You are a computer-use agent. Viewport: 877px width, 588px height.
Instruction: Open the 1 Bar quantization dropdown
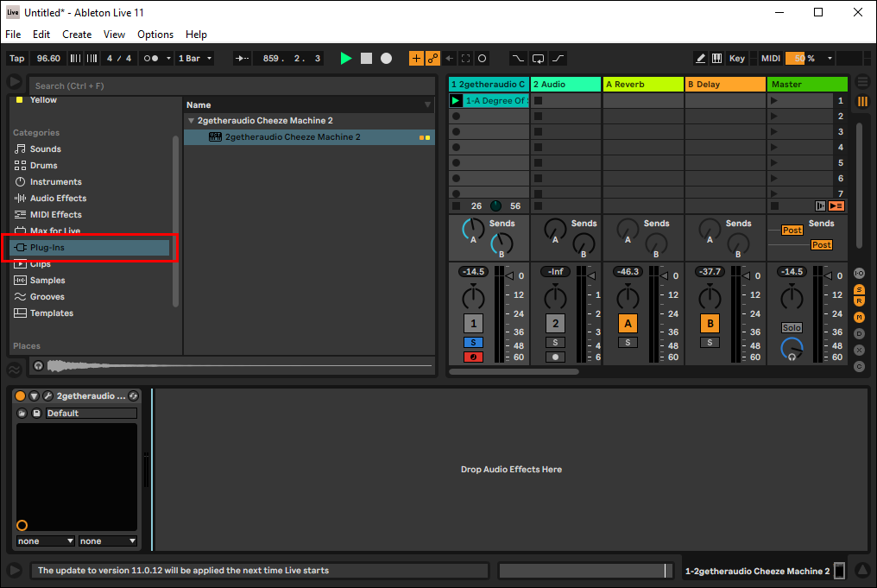[195, 59]
